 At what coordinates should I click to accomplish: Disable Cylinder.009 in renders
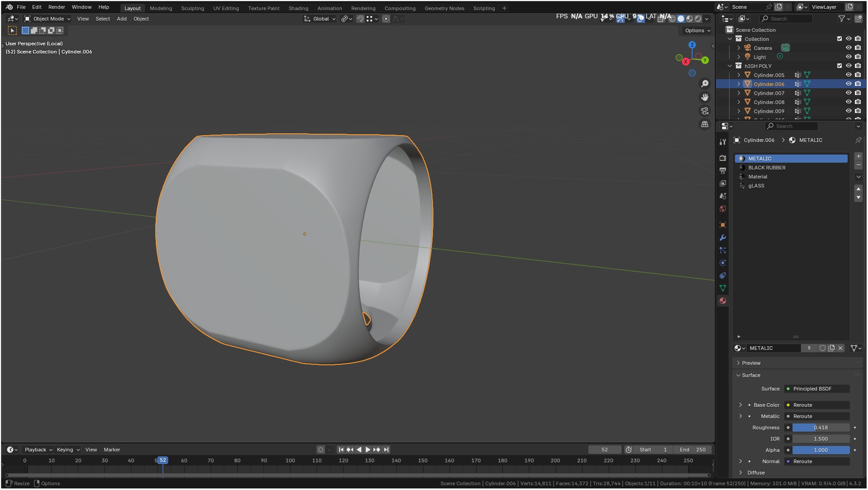pyautogui.click(x=858, y=111)
